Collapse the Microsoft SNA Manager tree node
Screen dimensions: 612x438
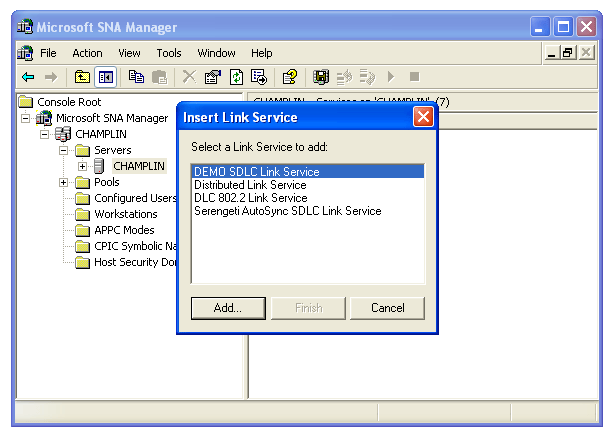pos(26,118)
